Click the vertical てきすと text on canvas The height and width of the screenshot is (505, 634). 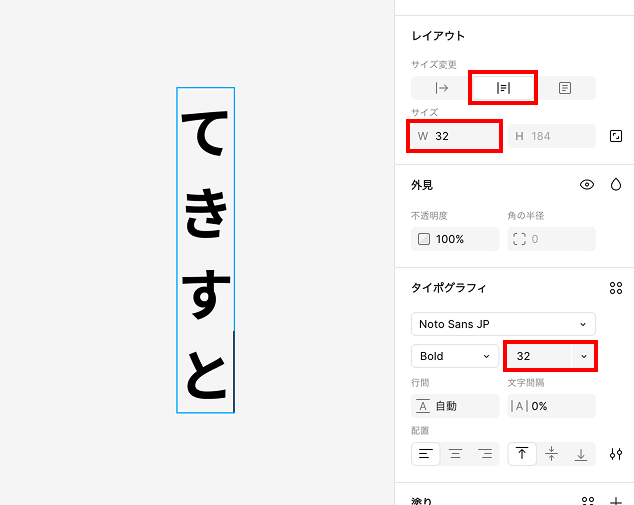pos(205,250)
